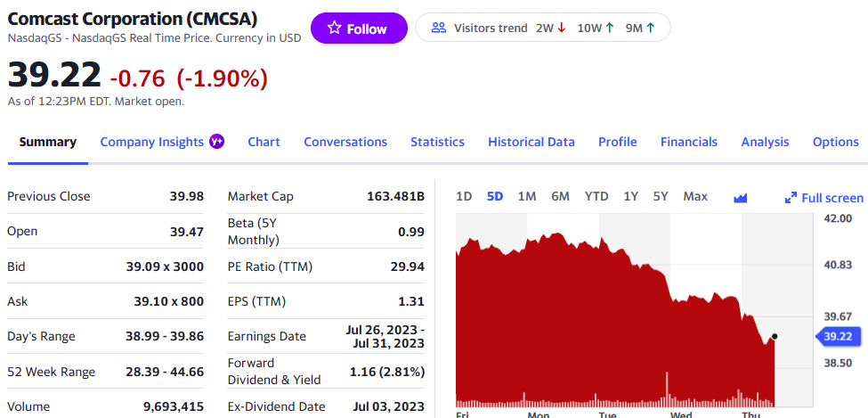Open Company Insights section
Image resolution: width=868 pixels, height=418 pixels.
tap(152, 142)
